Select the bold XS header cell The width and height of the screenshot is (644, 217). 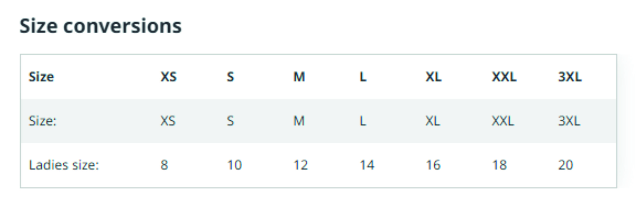click(169, 77)
